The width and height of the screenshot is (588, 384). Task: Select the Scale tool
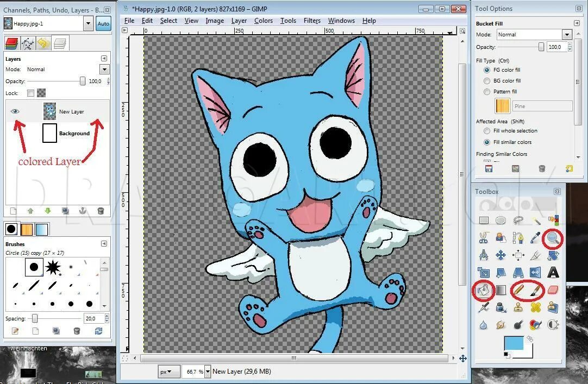click(484, 272)
